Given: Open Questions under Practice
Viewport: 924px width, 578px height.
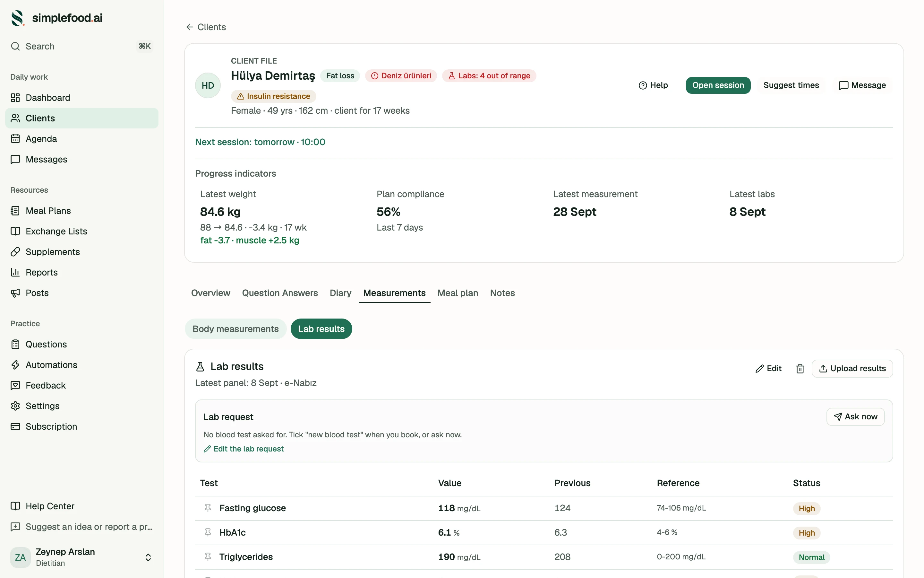Looking at the screenshot, I should point(82,345).
